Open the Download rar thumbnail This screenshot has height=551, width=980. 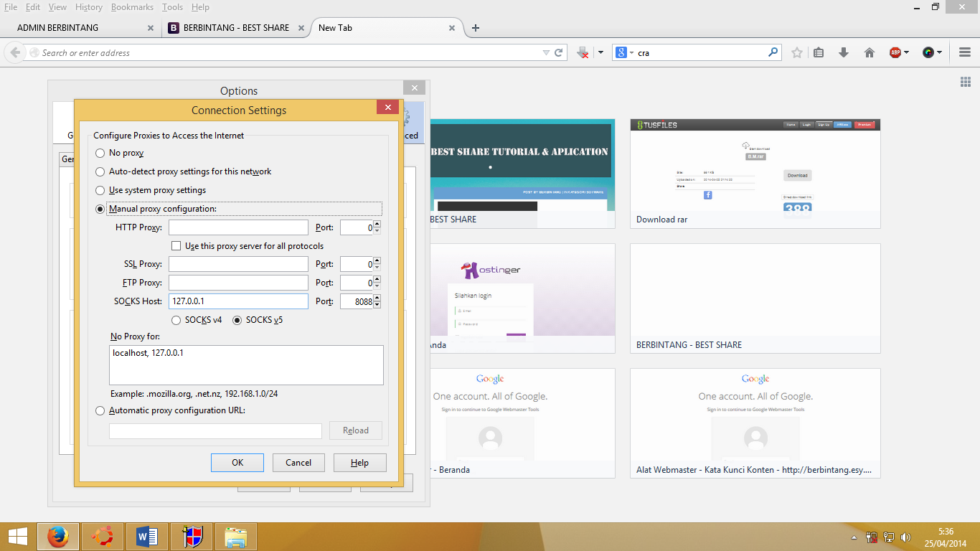point(755,174)
